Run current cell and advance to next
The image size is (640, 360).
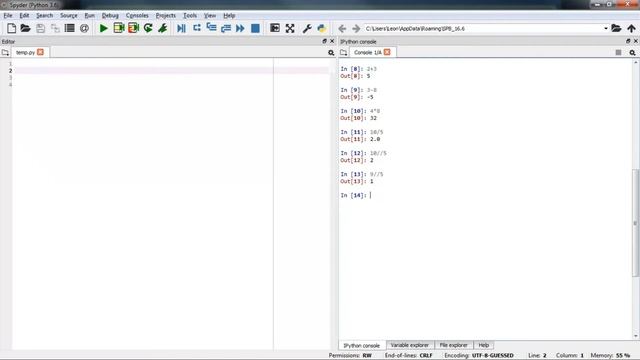(133, 28)
